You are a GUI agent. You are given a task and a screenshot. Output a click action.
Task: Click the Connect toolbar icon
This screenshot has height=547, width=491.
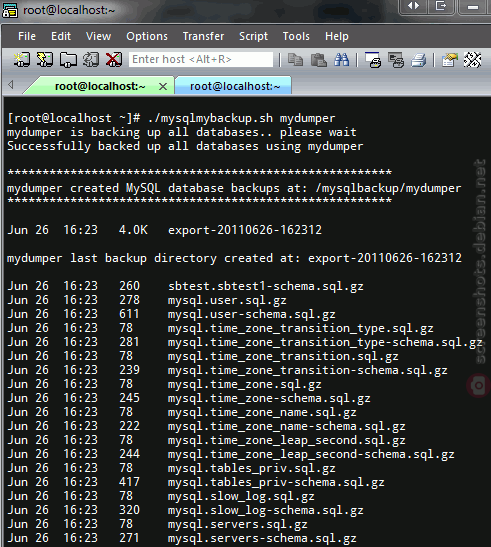(x=22, y=60)
